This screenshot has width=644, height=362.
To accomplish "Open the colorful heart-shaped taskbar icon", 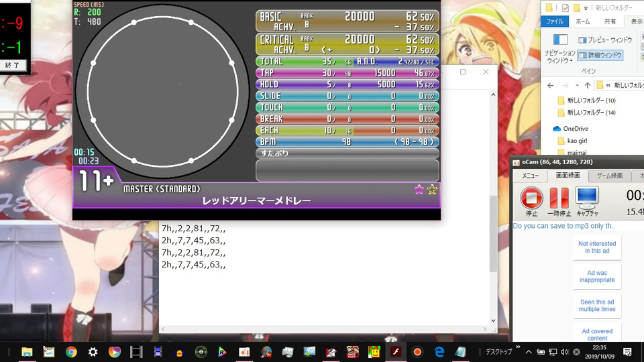I will click(115, 352).
